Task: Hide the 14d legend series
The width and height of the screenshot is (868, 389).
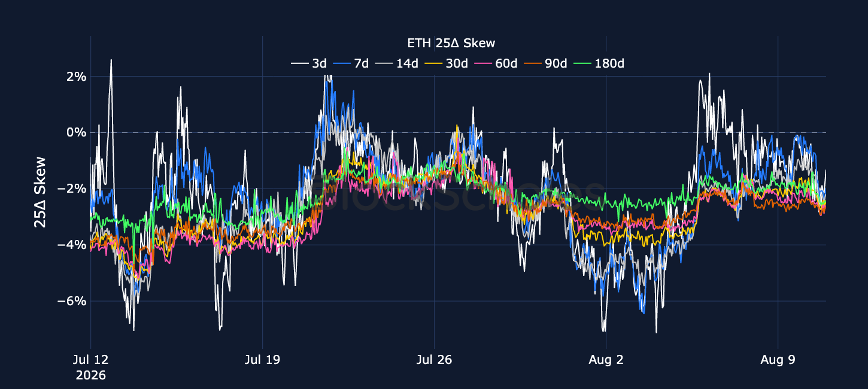Action: click(397, 63)
